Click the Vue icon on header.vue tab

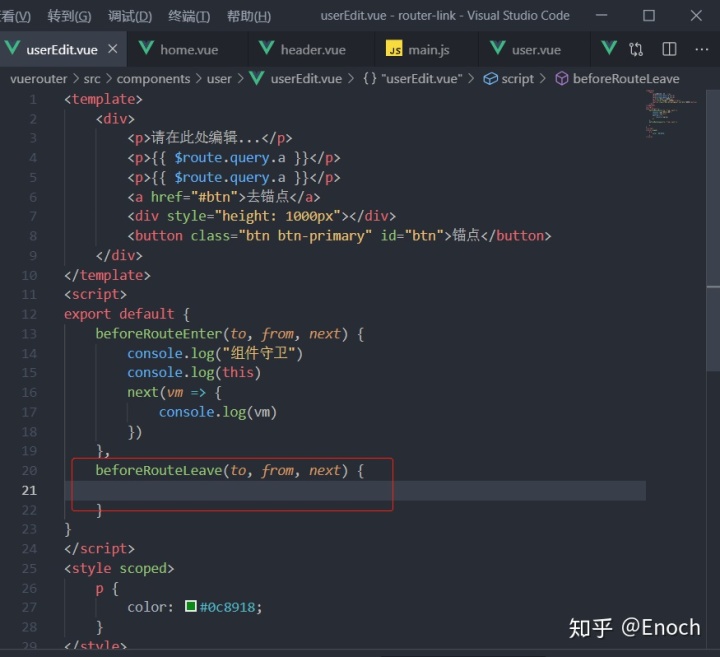(x=266, y=48)
